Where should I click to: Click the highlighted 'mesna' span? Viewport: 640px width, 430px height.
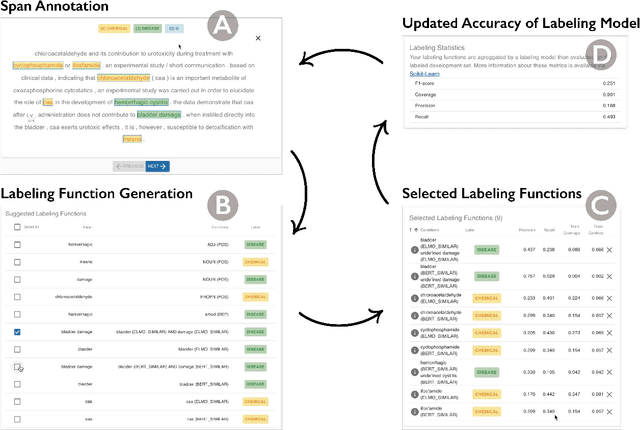[x=132, y=139]
